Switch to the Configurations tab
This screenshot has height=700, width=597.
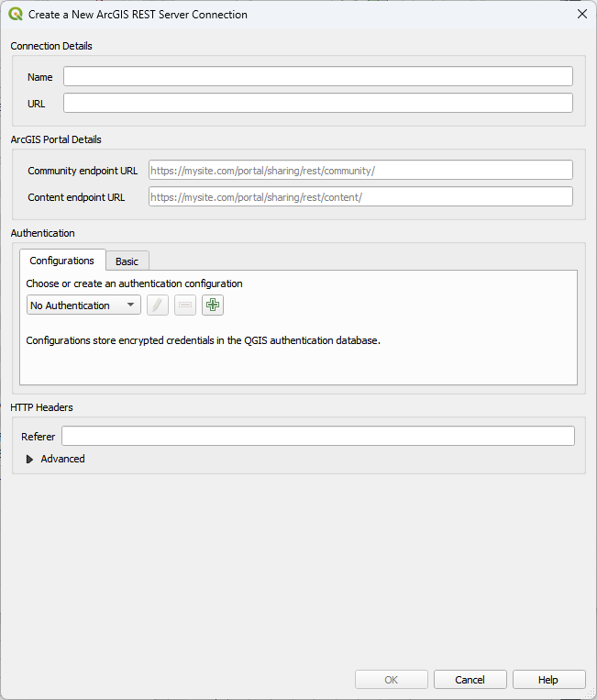click(x=62, y=261)
